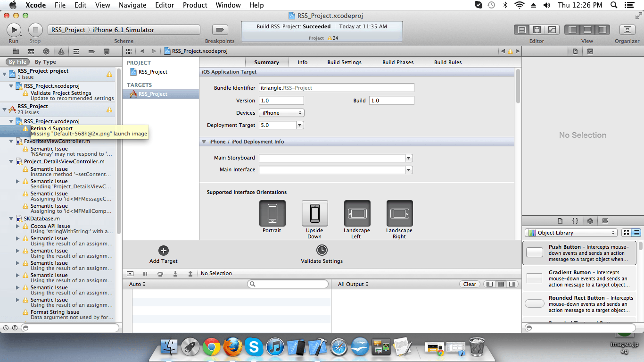644x362 pixels.
Task: Switch to the Build Settings tab
Action: pos(345,62)
